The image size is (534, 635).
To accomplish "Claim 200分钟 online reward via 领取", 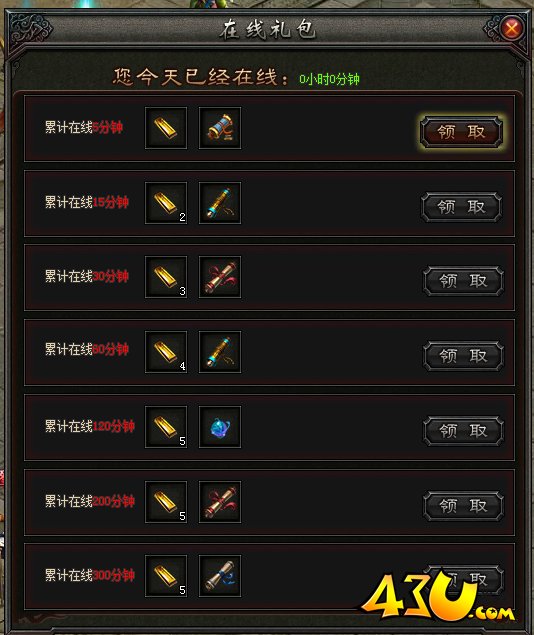I will coord(464,506).
